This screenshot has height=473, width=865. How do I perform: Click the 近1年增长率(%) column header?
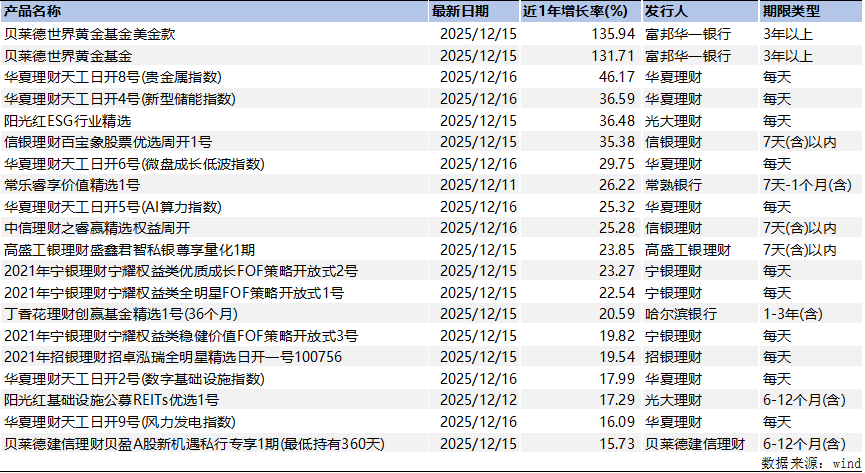click(x=575, y=11)
